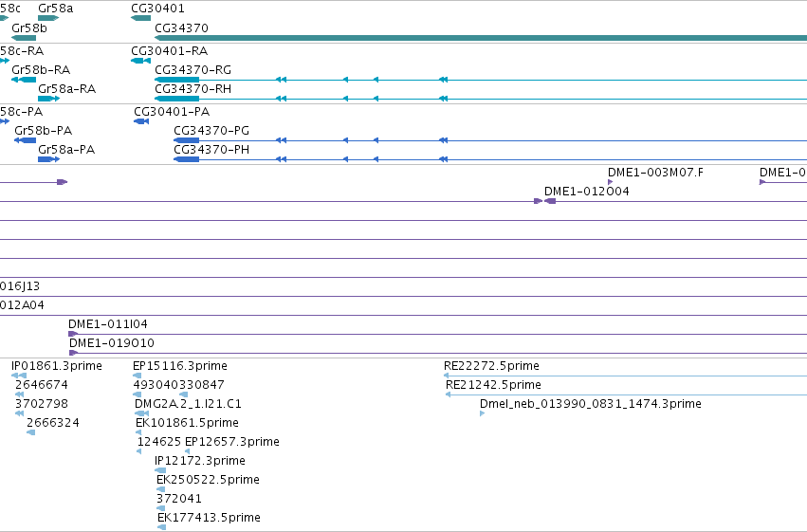Select EST RE21242.5prime
Viewport: 807px width, 532px height.
click(x=627, y=395)
